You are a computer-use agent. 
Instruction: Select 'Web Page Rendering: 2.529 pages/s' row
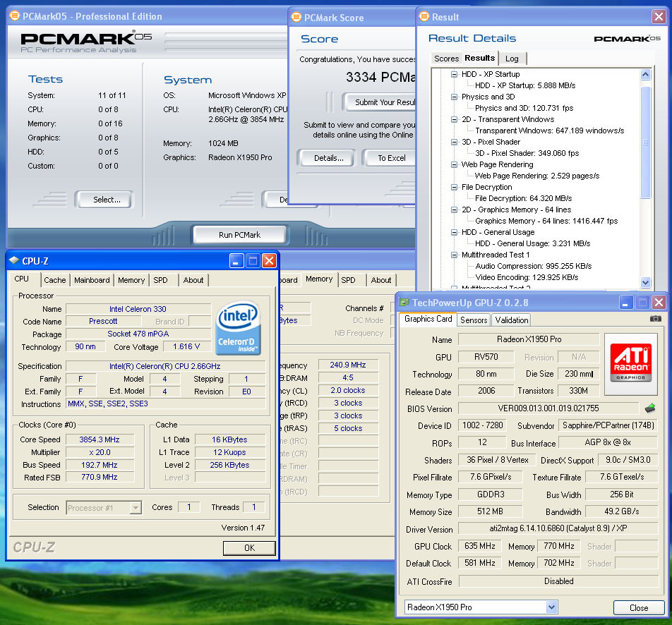click(x=537, y=176)
